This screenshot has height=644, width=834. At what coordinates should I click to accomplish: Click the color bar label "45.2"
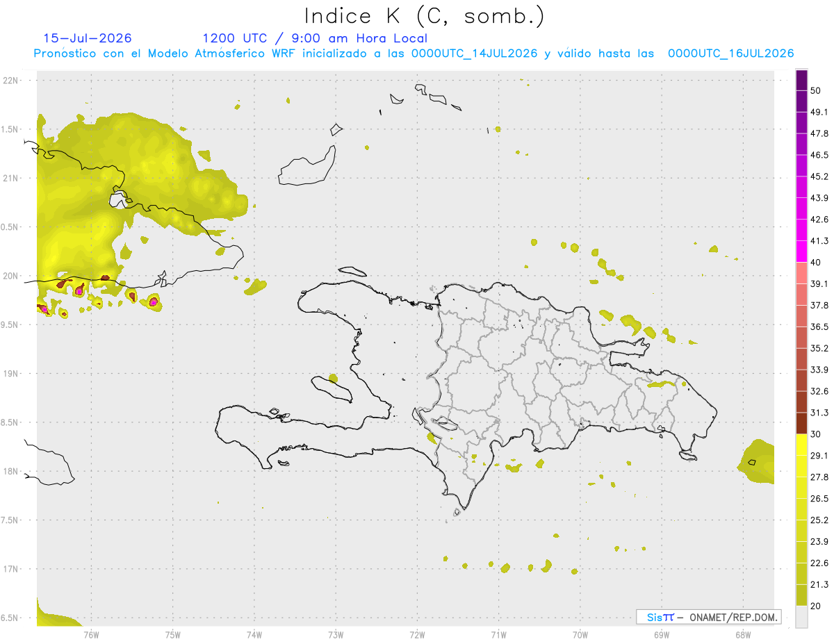click(820, 176)
